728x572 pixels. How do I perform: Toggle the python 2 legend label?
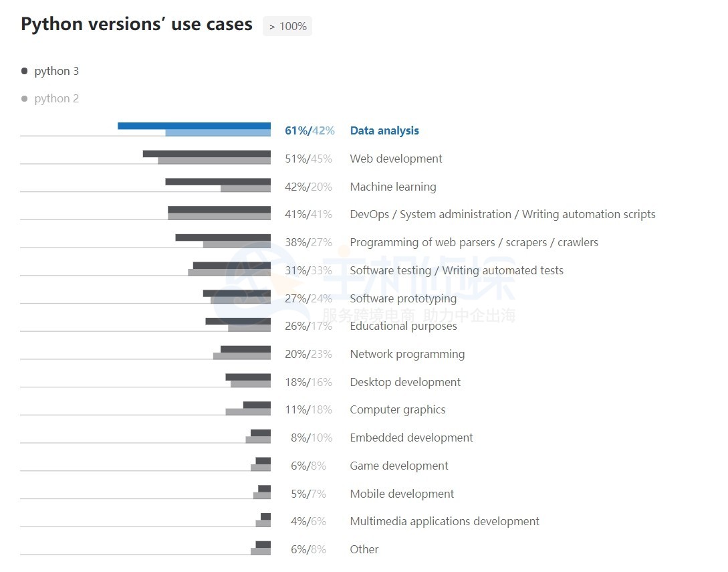click(x=57, y=98)
